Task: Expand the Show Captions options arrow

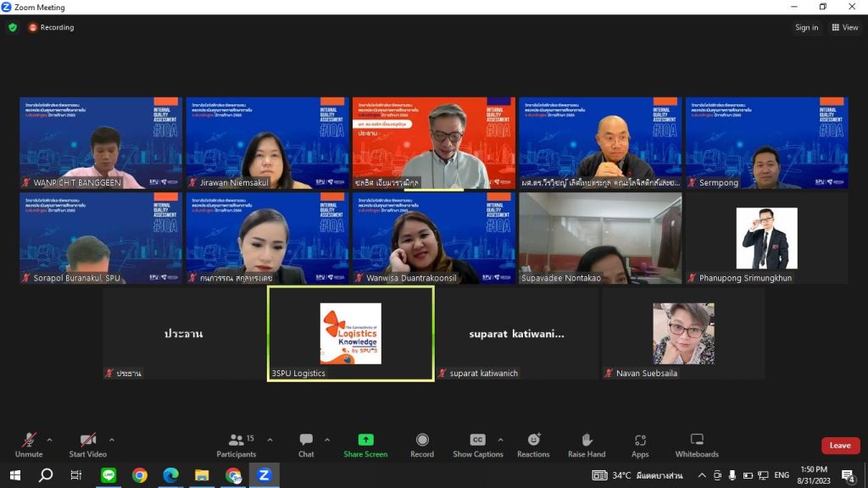Action: (500, 441)
